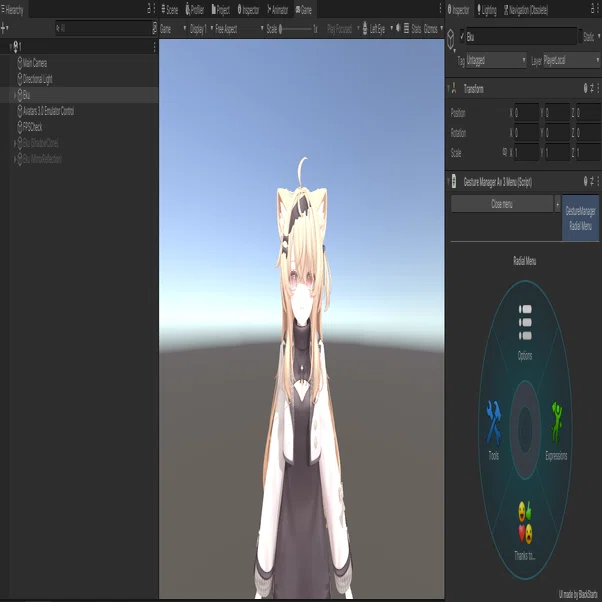Click the GestureManager Radial Menu button

pos(580,218)
